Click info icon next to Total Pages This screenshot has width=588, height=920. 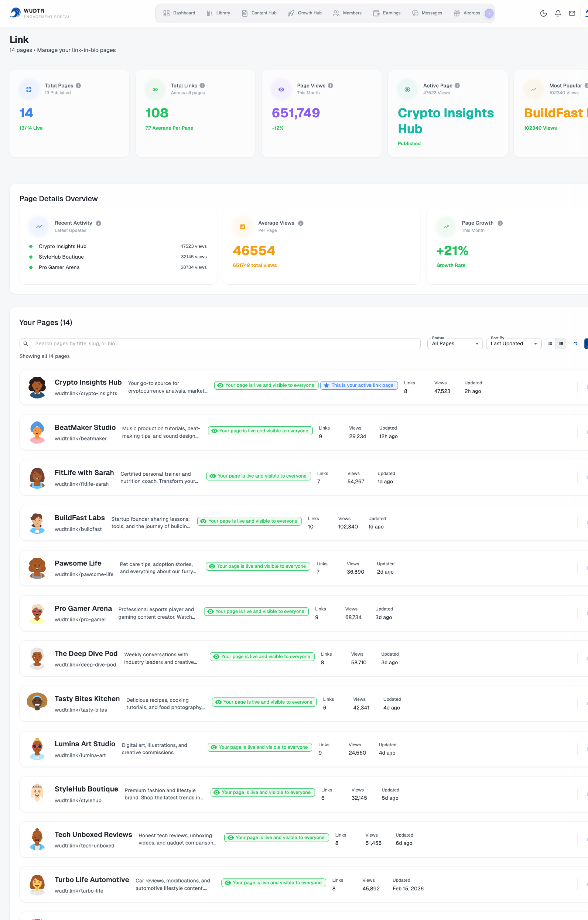[78, 86]
